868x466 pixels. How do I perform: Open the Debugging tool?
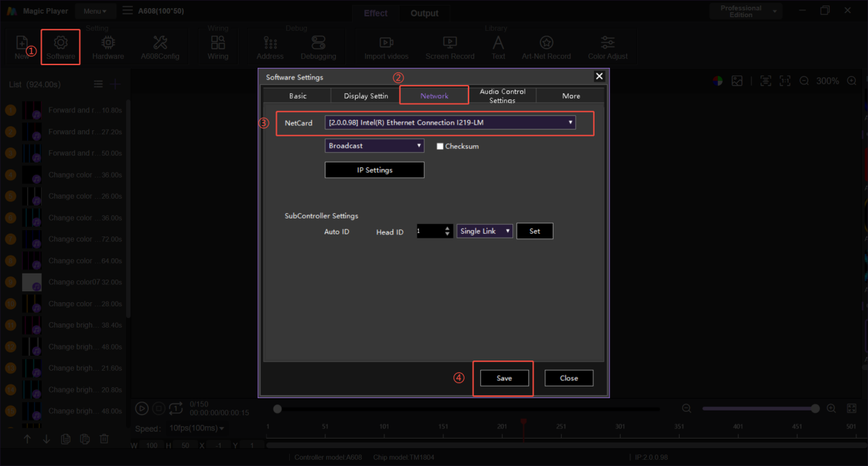(x=319, y=47)
